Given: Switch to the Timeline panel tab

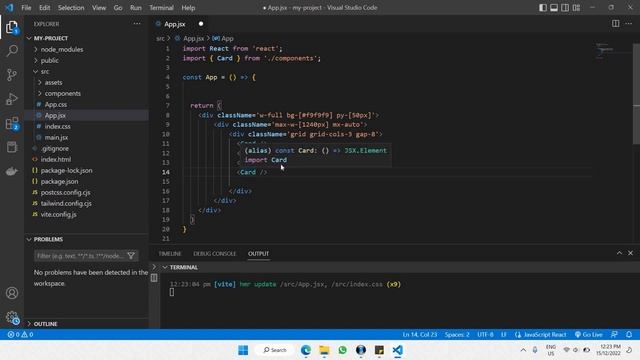Looking at the screenshot, I should (x=170, y=253).
